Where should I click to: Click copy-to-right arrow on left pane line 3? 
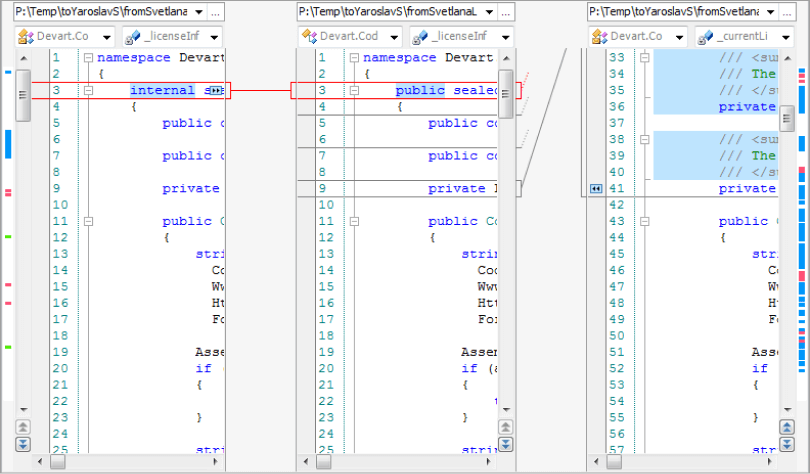(216, 90)
